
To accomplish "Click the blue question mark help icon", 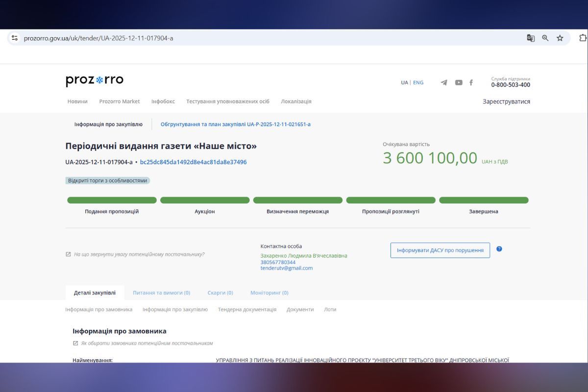I will click(x=499, y=249).
